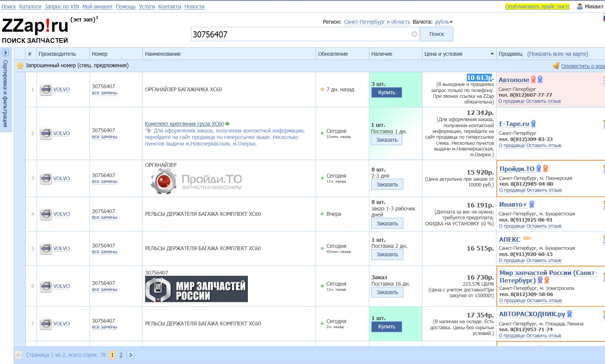Image resolution: width=605 pixels, height=364 pixels.
Task: Click the blue ribbon badge next to Инавто+
Action: click(x=532, y=204)
